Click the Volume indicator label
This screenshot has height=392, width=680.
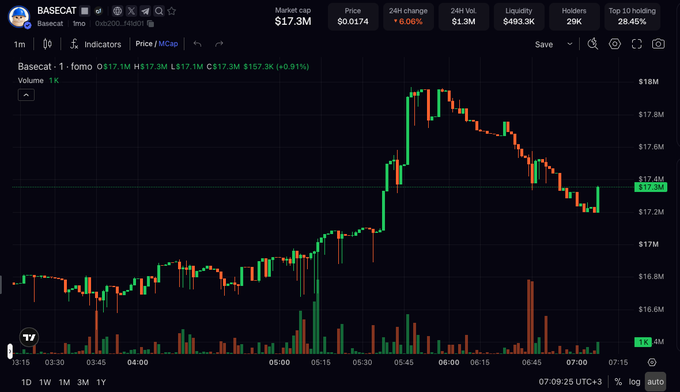(31, 81)
